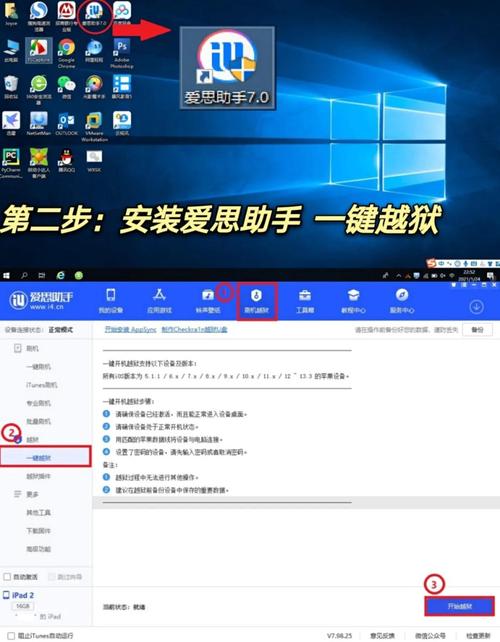Open the Joyce user folder icon

tap(11, 14)
